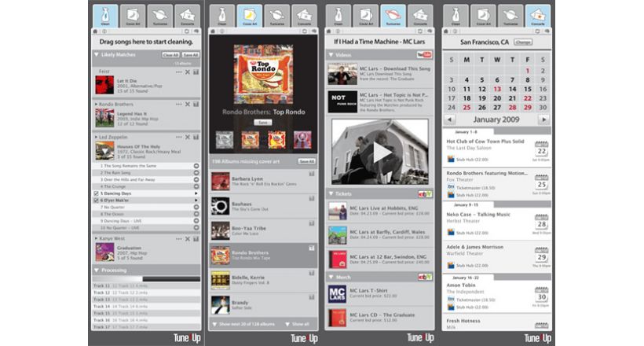Click Change next to San Francisco, CA
Screen dimensions: 644x346
(x=523, y=42)
